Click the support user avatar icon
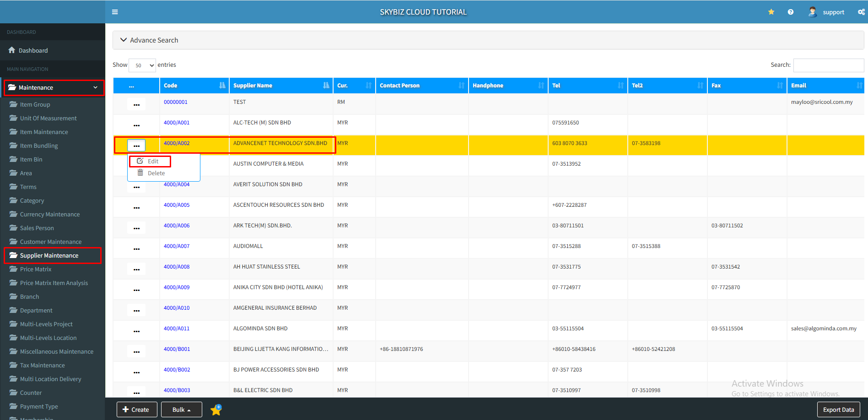This screenshot has width=868, height=420. point(812,12)
